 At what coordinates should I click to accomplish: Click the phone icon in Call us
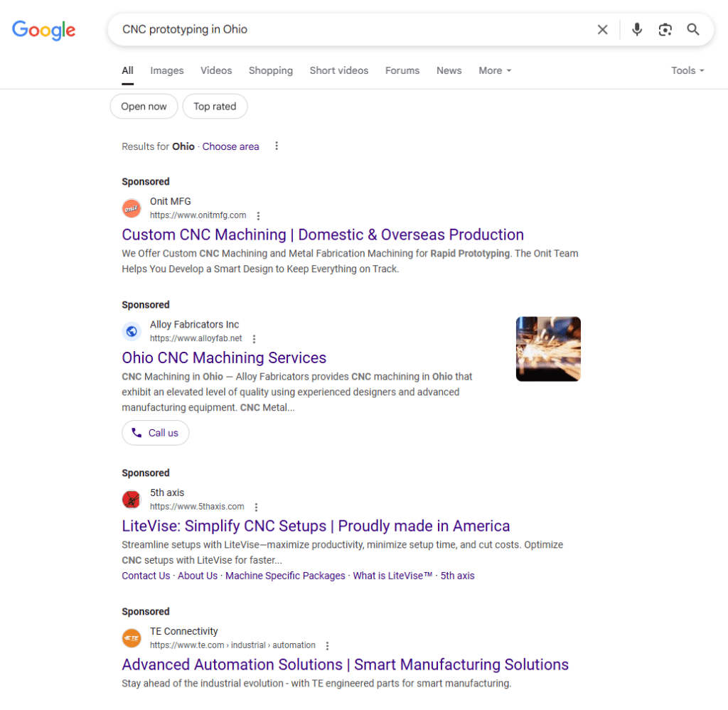click(x=136, y=433)
